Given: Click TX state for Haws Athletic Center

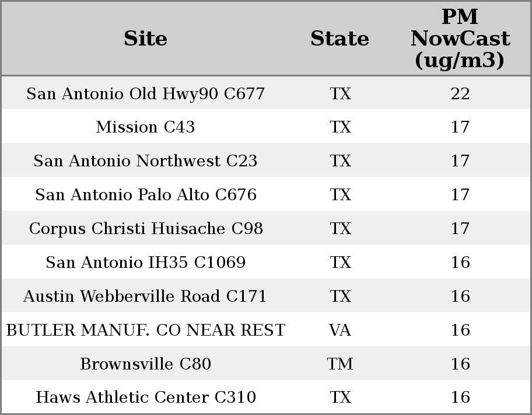Looking at the screenshot, I should 340,397.
